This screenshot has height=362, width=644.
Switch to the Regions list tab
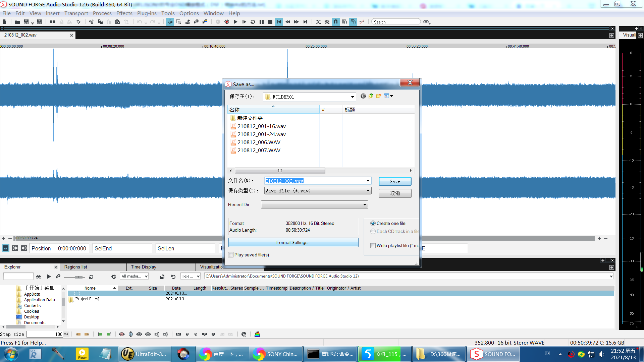[76, 267]
